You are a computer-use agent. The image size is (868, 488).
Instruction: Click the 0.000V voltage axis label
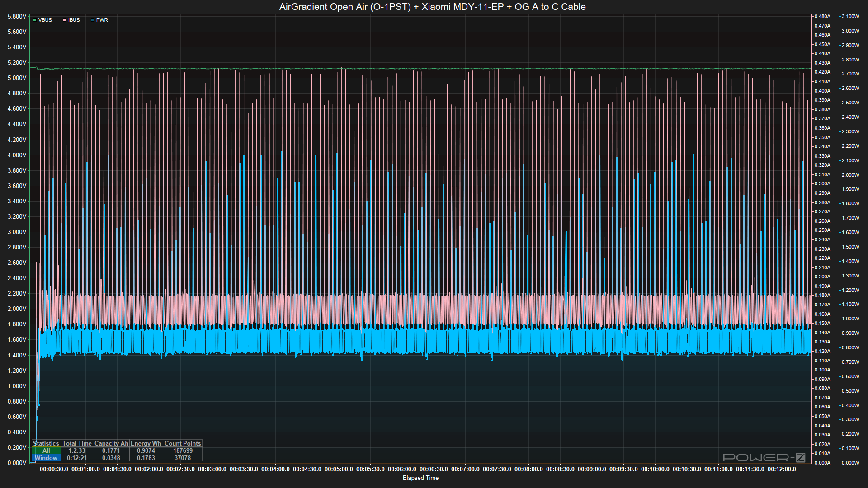coord(17,463)
